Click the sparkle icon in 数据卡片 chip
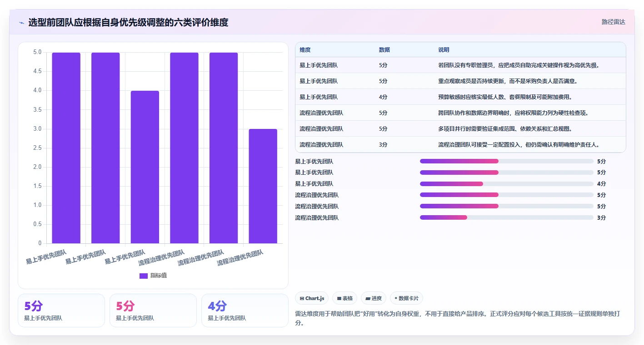This screenshot has height=345, width=644. (396, 298)
